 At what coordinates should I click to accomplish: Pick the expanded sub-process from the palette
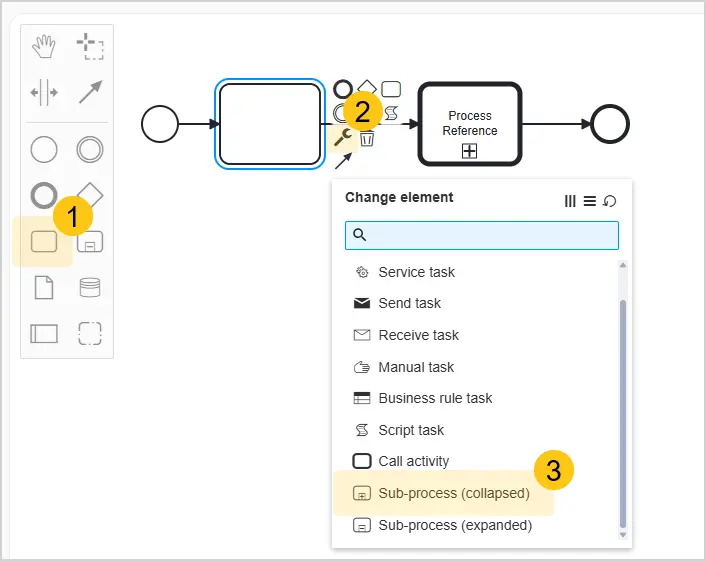(x=90, y=242)
